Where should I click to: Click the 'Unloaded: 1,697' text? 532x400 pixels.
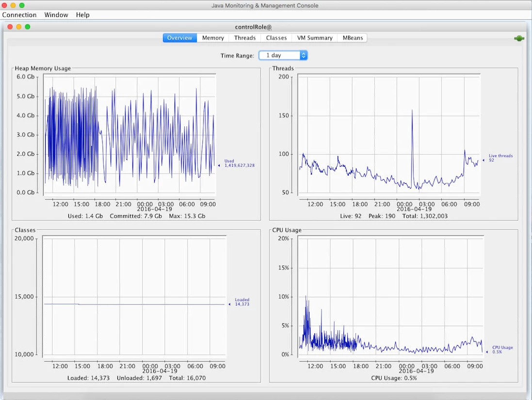point(139,378)
